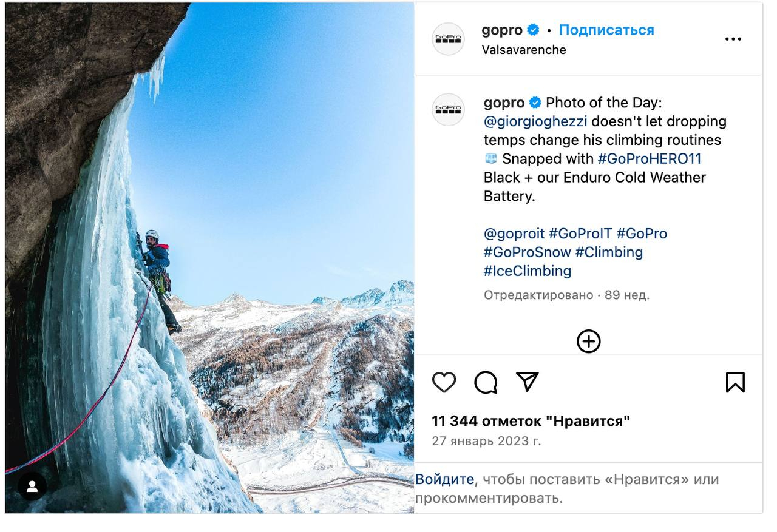Viewport: 777px width, 532px height.
Task: View the 11 344 likes list
Action: tap(531, 421)
